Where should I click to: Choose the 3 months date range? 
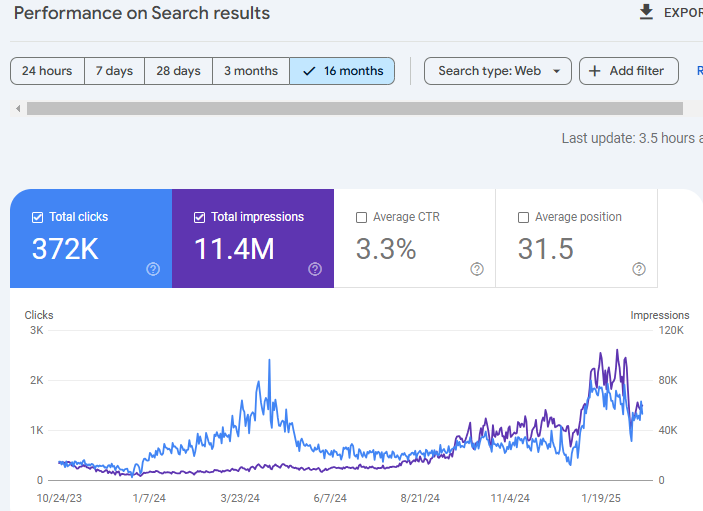point(251,71)
